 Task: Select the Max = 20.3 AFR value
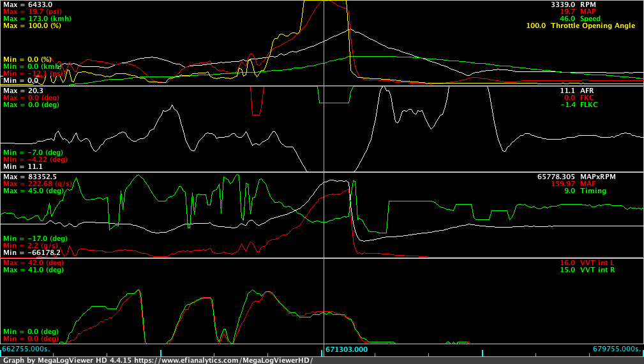click(x=20, y=91)
